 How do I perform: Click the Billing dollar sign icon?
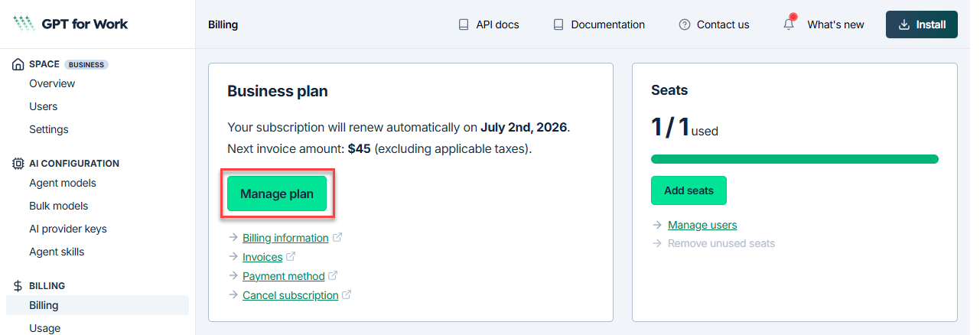(18, 285)
